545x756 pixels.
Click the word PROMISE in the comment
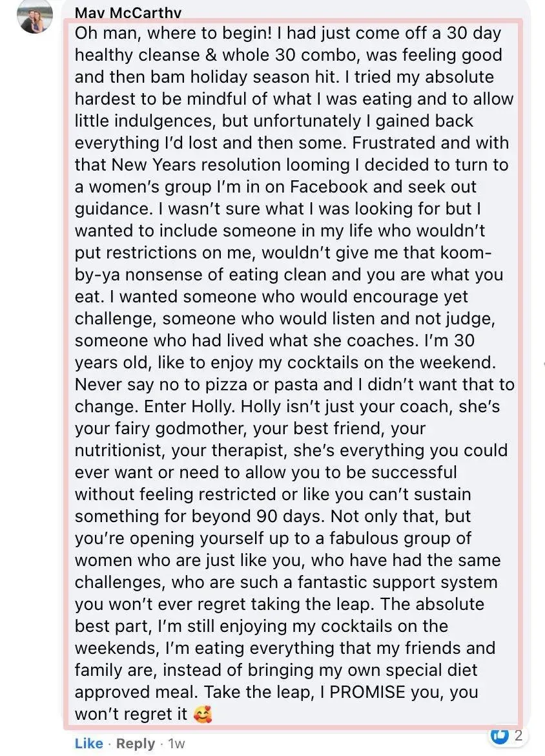[x=367, y=692]
